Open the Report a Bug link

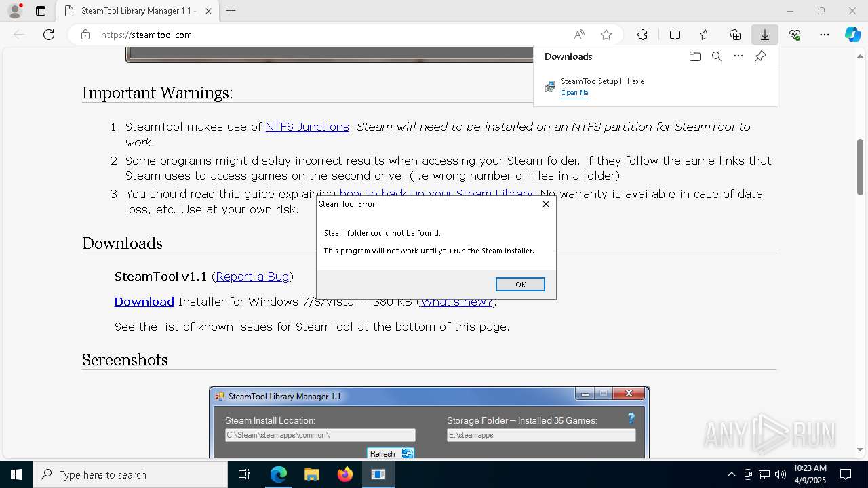(x=252, y=277)
